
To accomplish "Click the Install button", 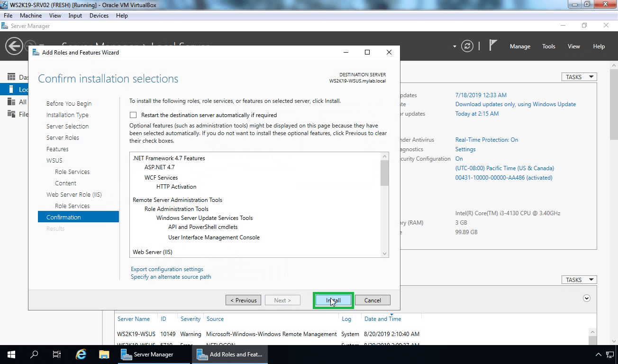I will (x=333, y=300).
